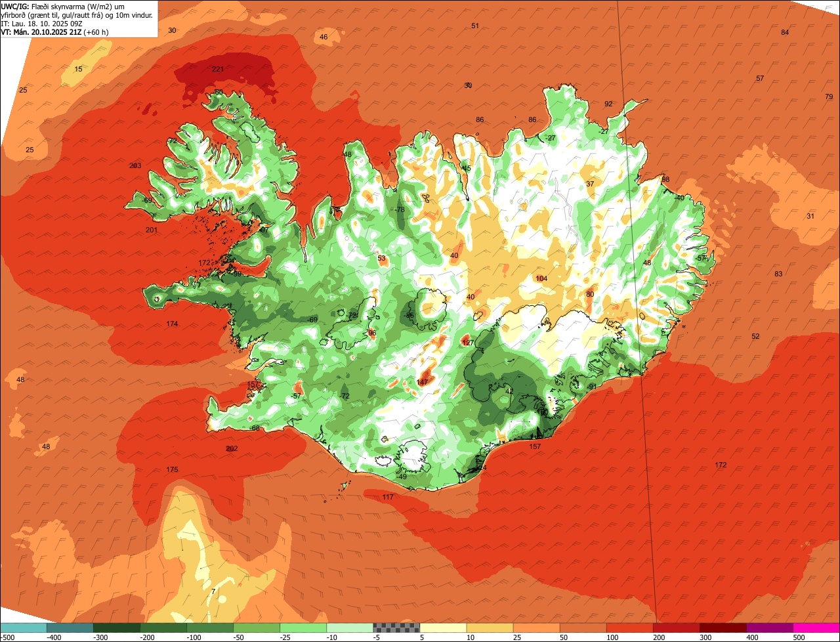The height and width of the screenshot is (642, 840).
Task: Click the legend swatch between -500 and -400
Action: pos(24,628)
